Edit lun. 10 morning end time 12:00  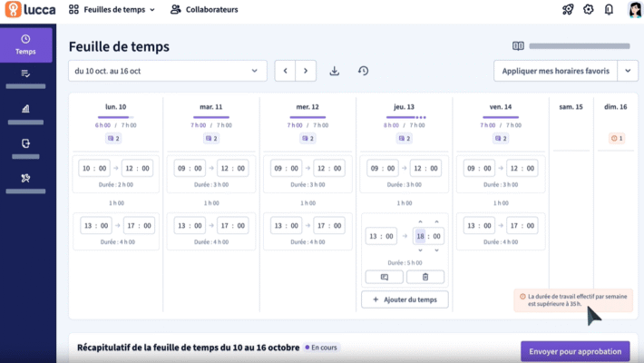pos(137,168)
